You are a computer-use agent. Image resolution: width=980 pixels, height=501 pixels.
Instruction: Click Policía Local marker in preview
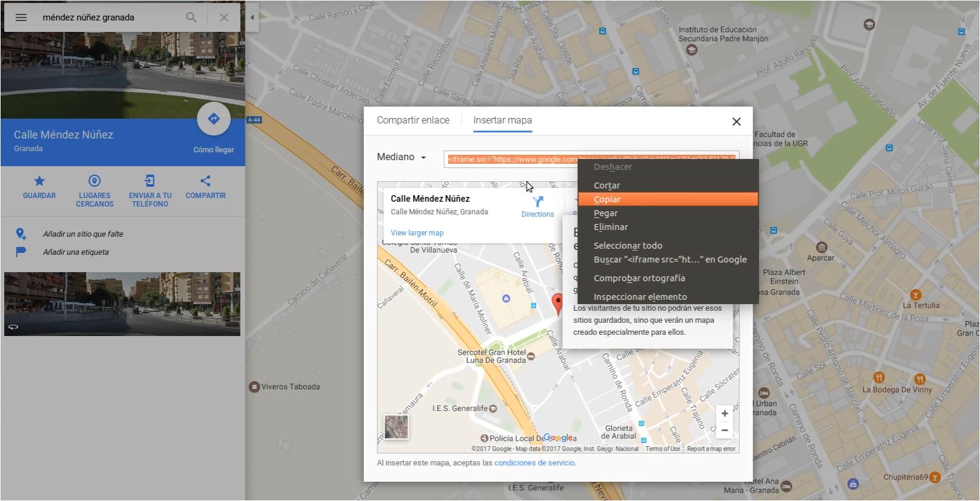click(484, 438)
